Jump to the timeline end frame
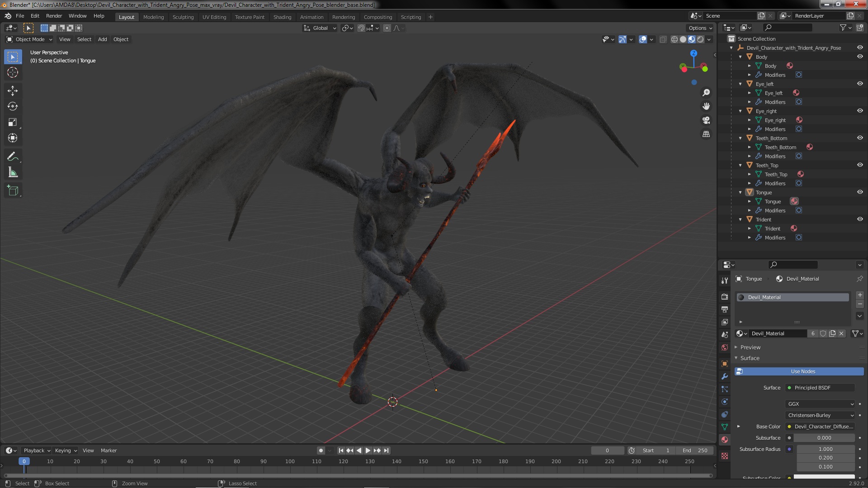 386,450
